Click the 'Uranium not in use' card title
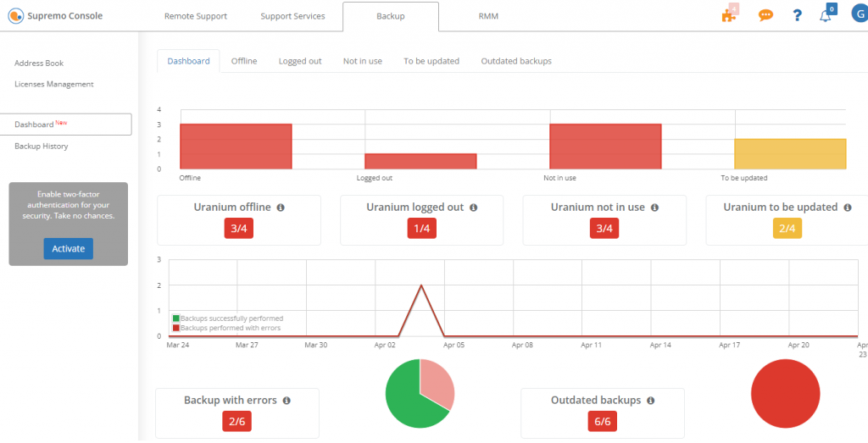This screenshot has width=868, height=443. tap(598, 208)
